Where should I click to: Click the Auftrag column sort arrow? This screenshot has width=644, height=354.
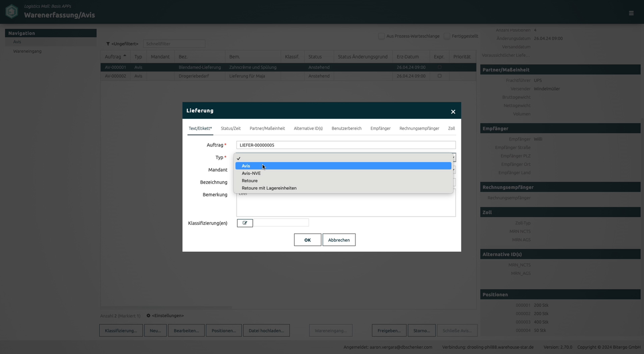(125, 55)
